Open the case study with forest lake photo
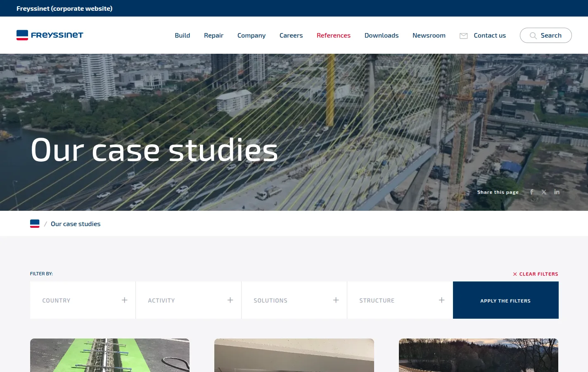 (479, 355)
